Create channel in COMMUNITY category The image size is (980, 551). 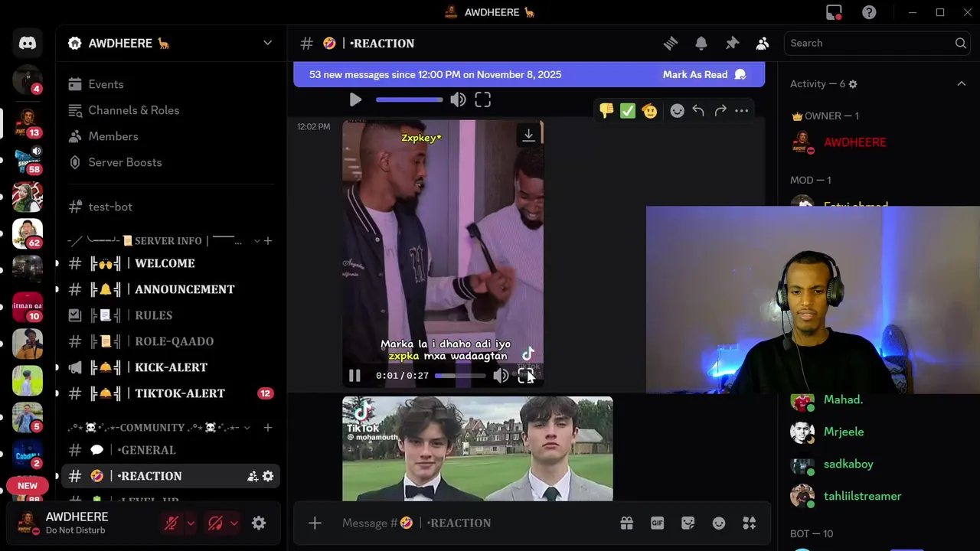click(268, 428)
